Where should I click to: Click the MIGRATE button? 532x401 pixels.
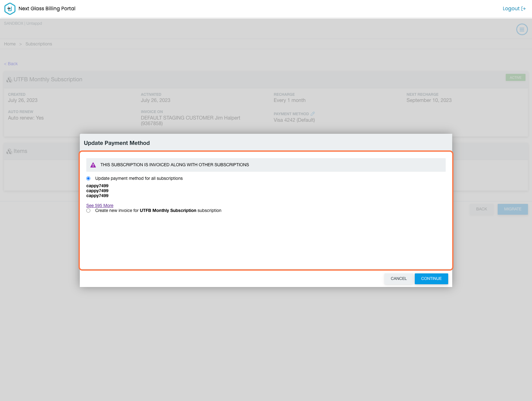click(513, 209)
